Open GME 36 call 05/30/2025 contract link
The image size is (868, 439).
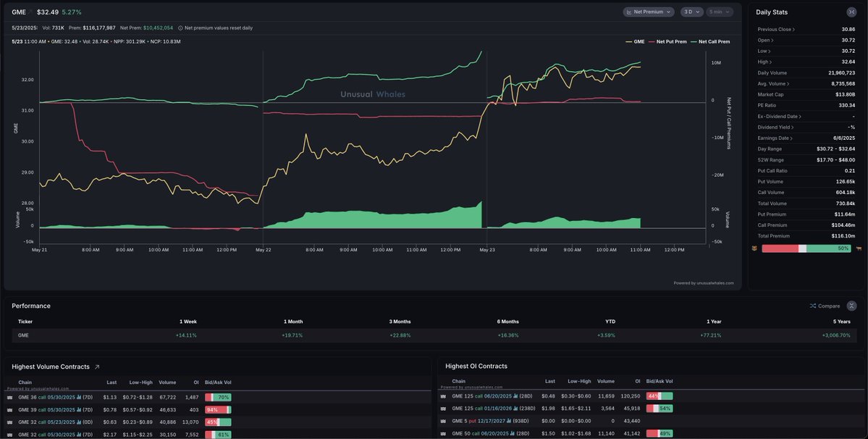click(46, 397)
